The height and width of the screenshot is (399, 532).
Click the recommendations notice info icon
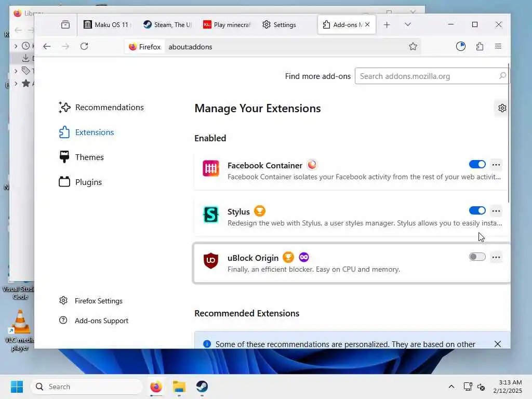coord(207,344)
